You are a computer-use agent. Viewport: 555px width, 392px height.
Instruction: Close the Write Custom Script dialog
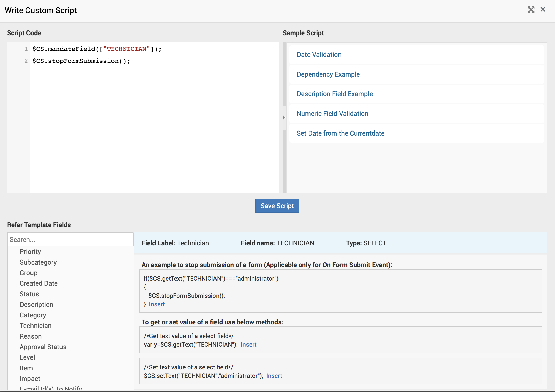(543, 10)
